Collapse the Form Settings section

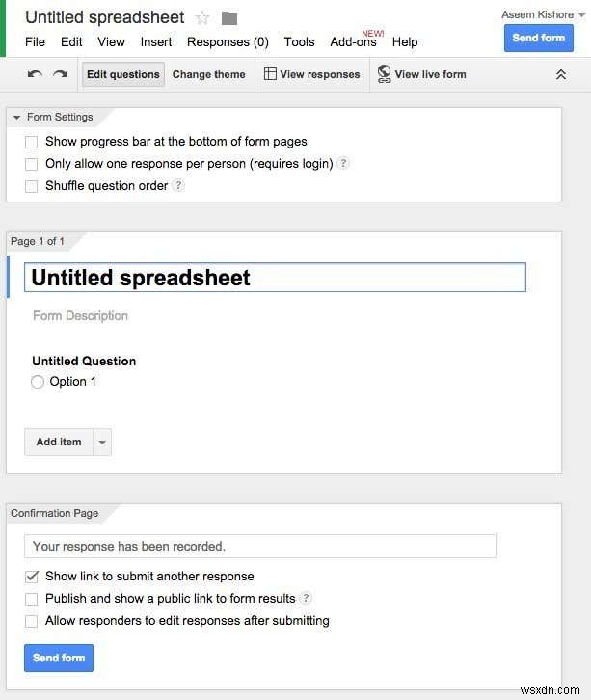pyautogui.click(x=16, y=118)
